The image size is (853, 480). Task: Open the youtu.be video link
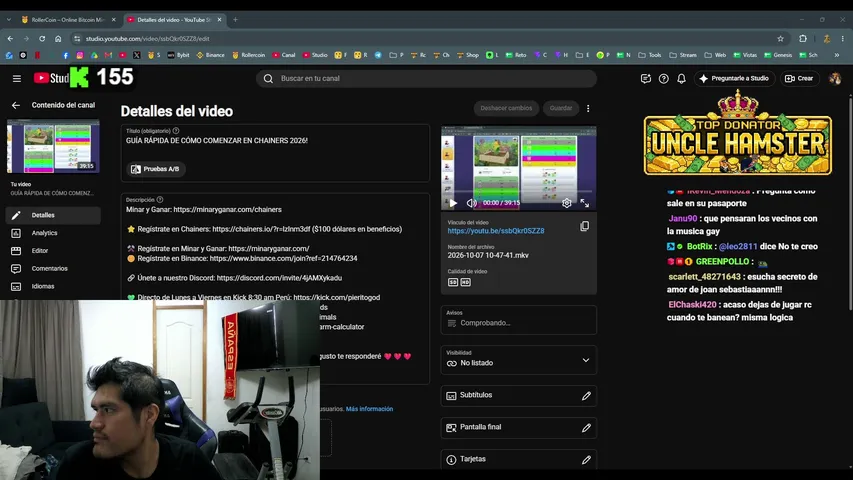click(x=496, y=231)
